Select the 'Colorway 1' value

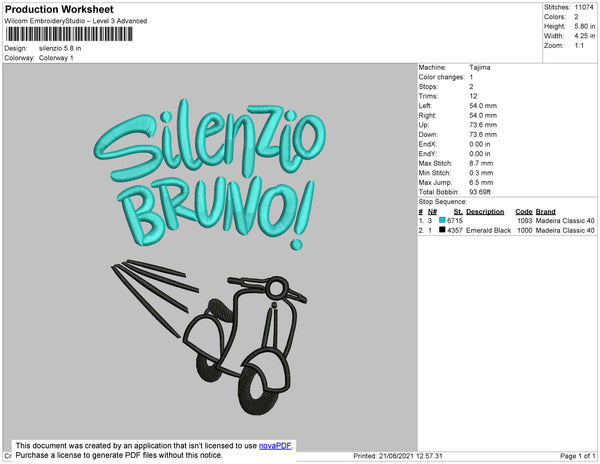(56, 58)
